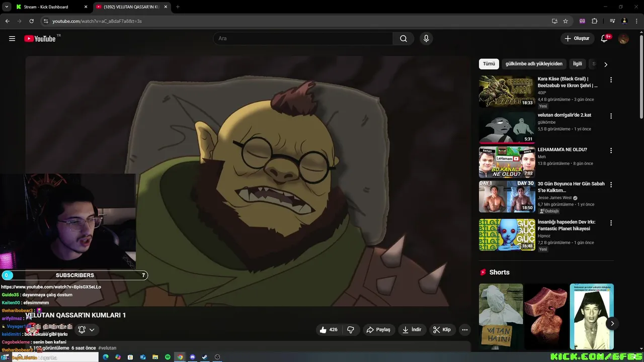Open more actions for velutan dorn'galir'de 2.kat
The image size is (644, 362).
(611, 116)
